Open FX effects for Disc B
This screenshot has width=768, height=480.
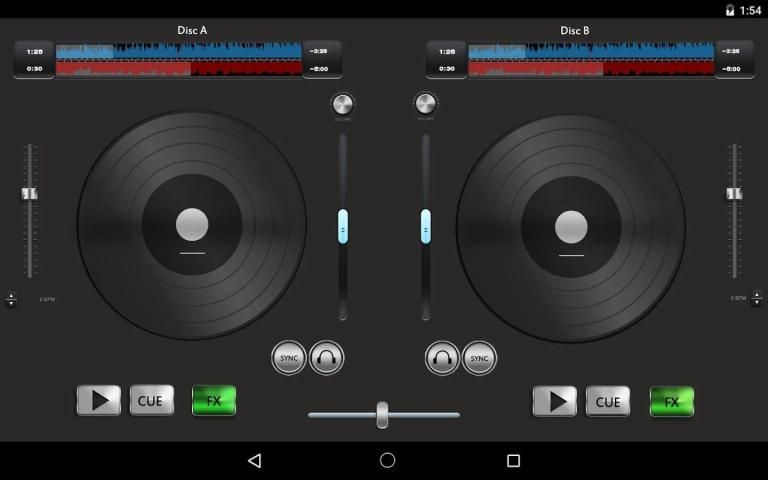[672, 401]
